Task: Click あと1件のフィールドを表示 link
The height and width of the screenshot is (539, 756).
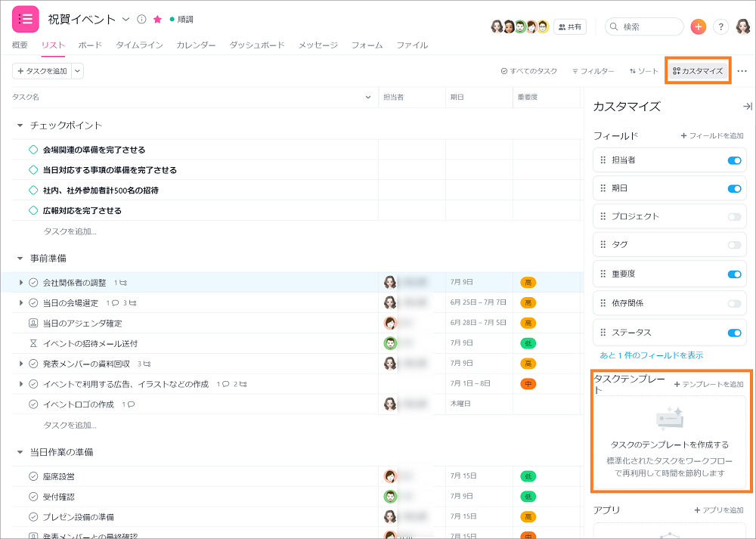Action: [652, 355]
